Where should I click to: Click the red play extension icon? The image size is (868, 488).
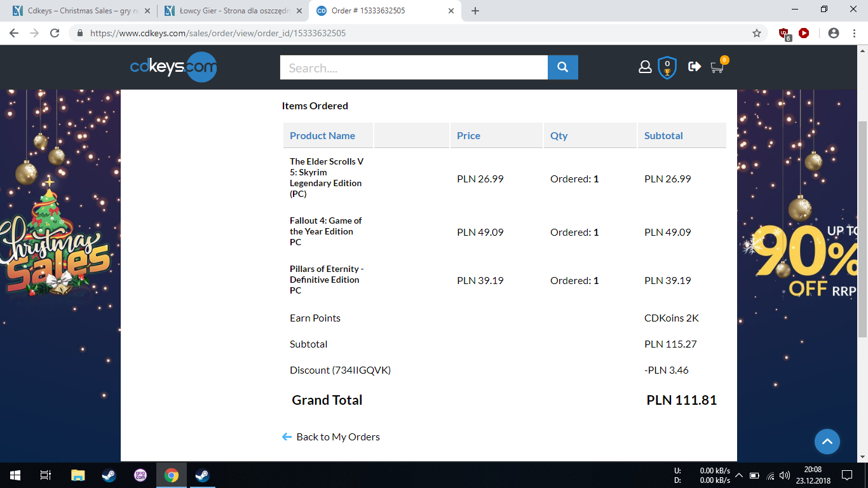coord(804,33)
